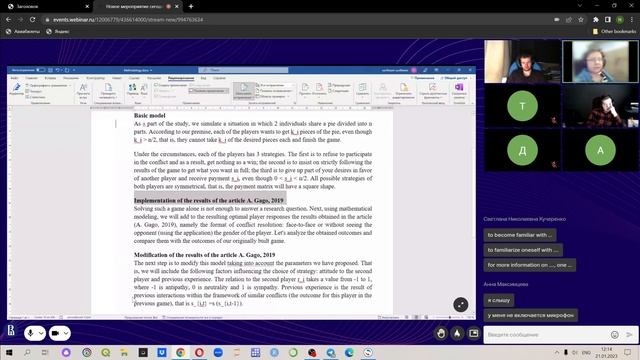Toggle Chrome side panel icon
Image resolution: width=640 pixels, height=360 pixels.
[x=608, y=20]
